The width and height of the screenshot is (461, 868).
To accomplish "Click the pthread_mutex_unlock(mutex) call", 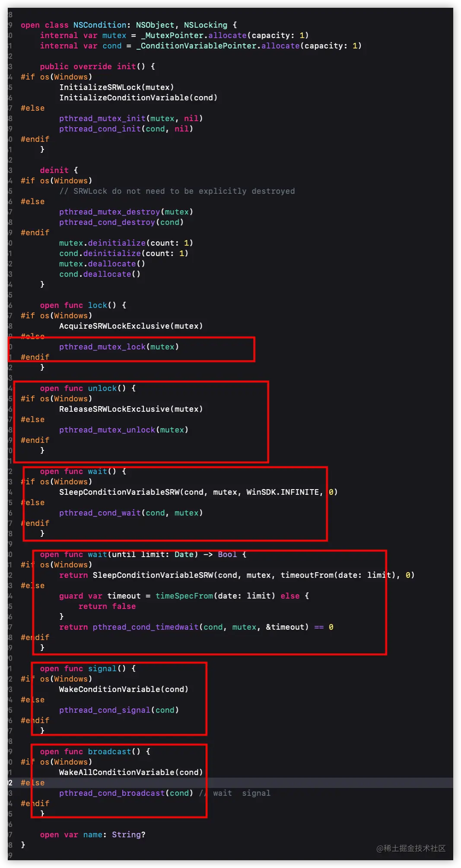I will coord(124,430).
